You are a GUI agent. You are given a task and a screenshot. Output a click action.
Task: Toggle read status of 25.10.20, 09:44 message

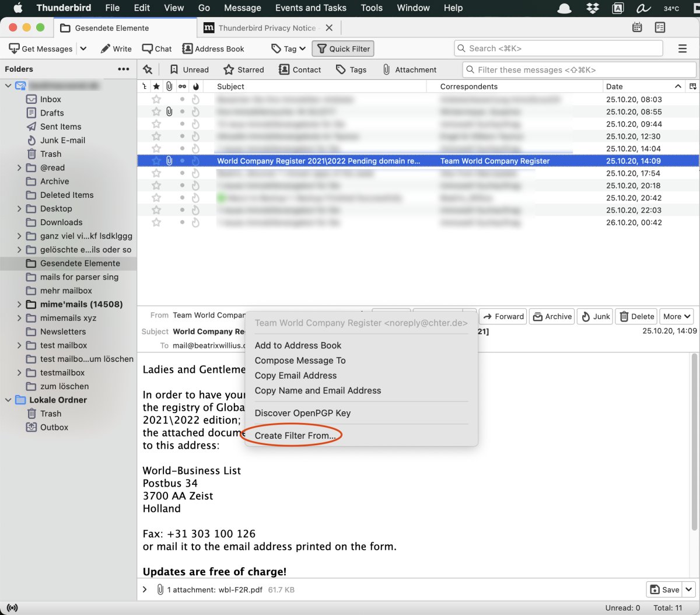pos(182,124)
